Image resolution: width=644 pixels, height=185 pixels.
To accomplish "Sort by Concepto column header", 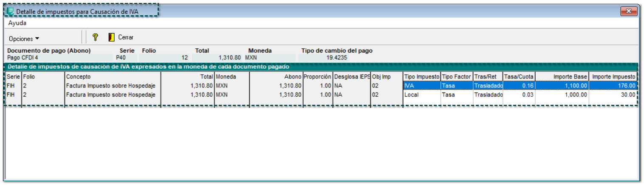I will tap(113, 77).
